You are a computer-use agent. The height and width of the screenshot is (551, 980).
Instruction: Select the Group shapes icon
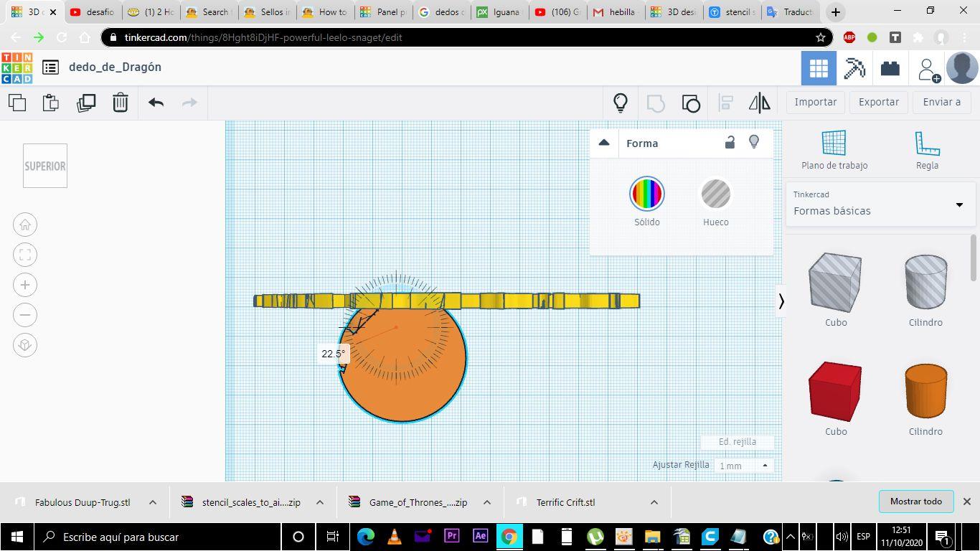click(x=656, y=103)
